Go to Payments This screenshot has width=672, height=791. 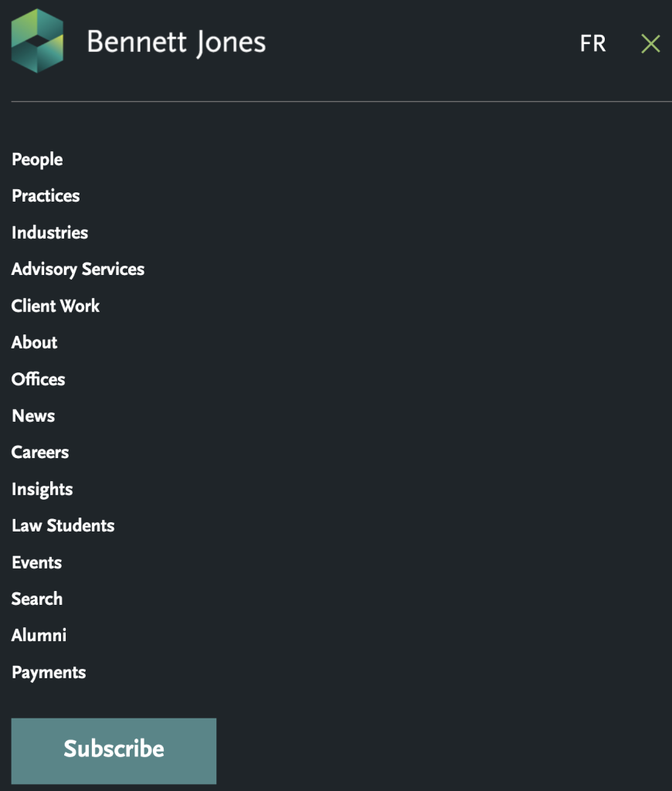pyautogui.click(x=49, y=673)
